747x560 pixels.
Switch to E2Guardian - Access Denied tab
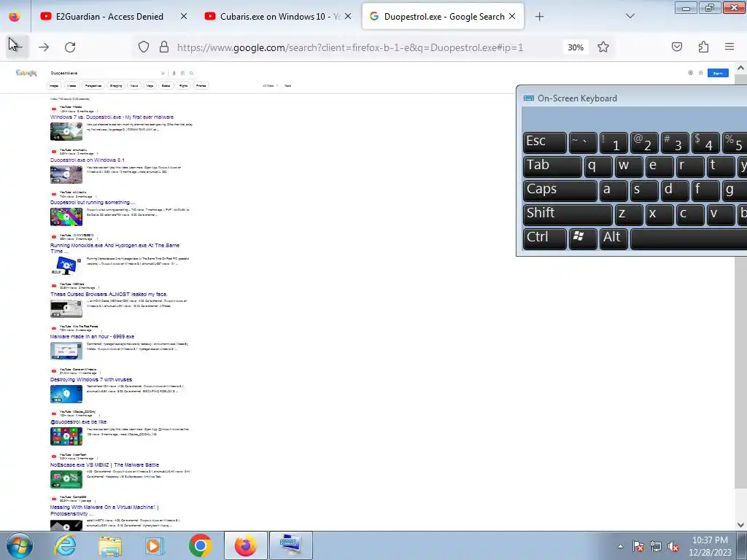tap(115, 16)
